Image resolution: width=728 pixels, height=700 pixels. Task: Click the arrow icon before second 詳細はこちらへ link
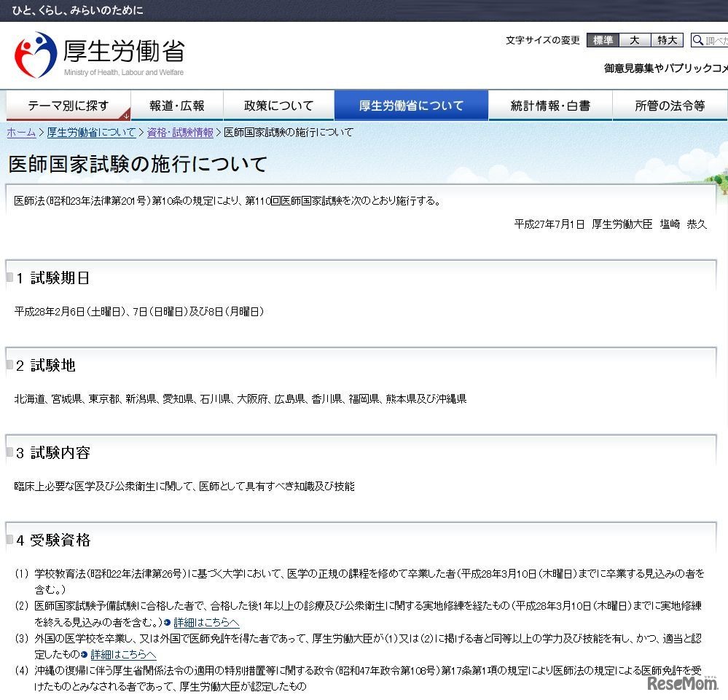84,655
